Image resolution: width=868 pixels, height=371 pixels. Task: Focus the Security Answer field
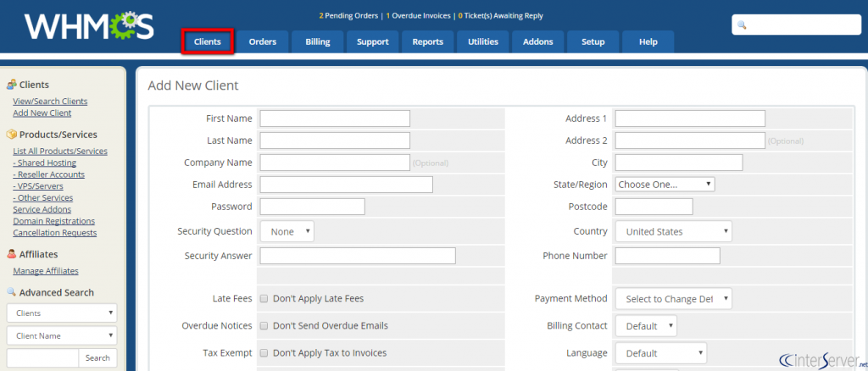pyautogui.click(x=358, y=256)
